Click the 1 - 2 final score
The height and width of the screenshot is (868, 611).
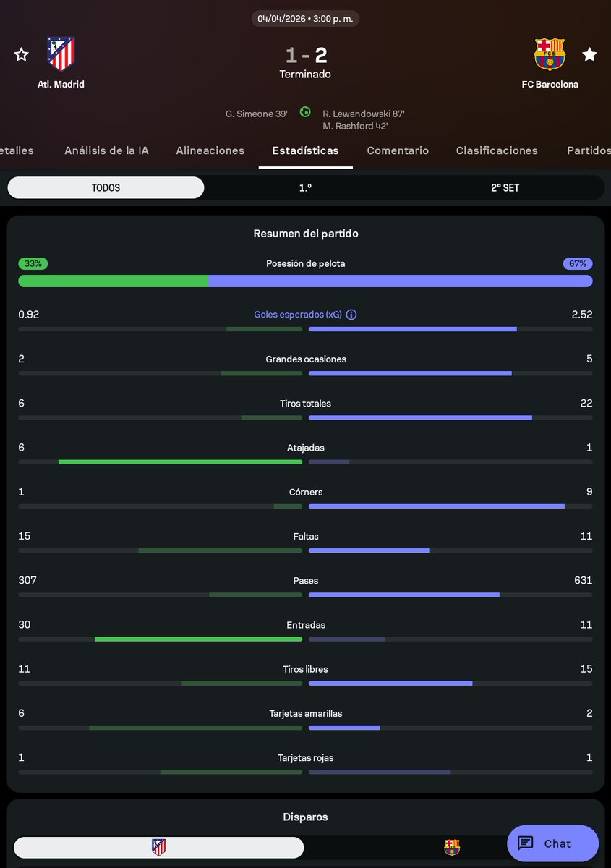click(x=305, y=55)
